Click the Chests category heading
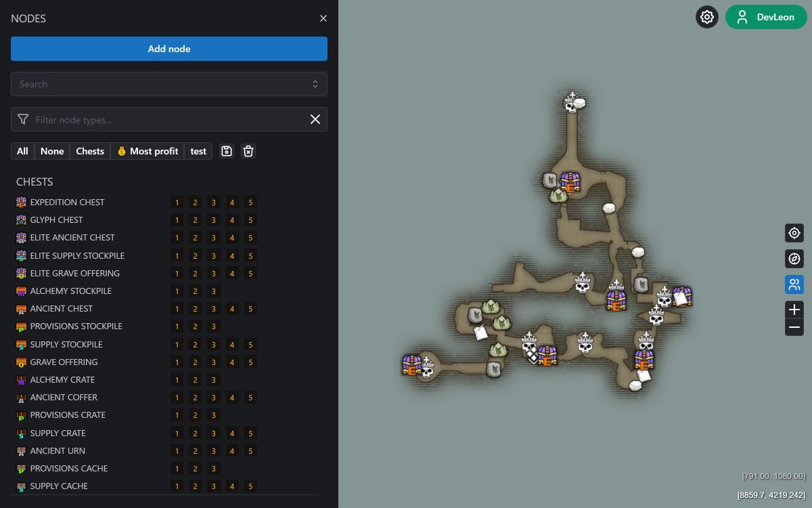This screenshot has width=812, height=508. (35, 182)
